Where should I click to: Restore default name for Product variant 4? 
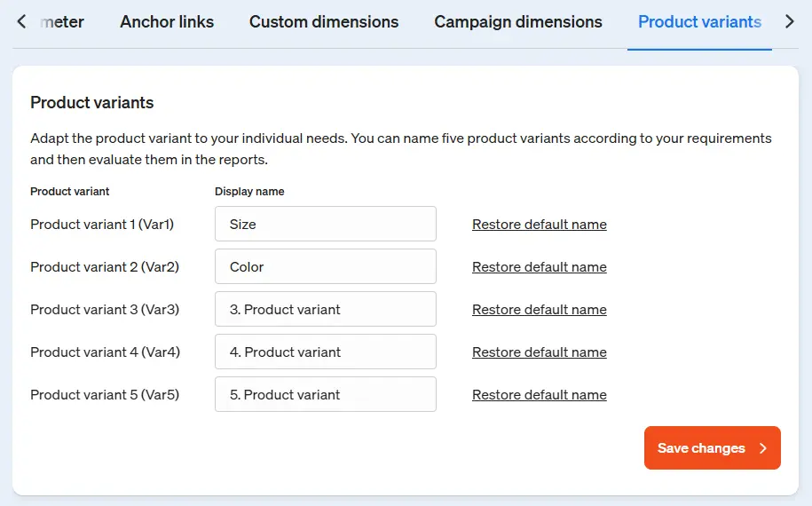(x=540, y=352)
